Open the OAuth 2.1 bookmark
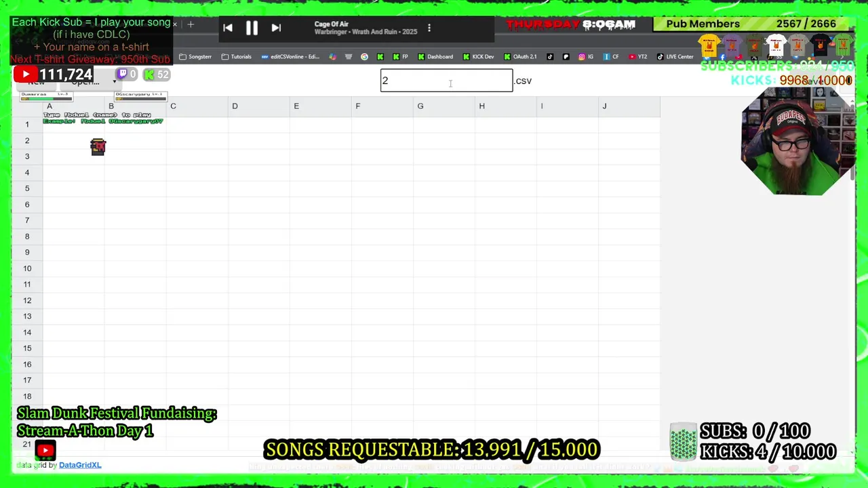The height and width of the screenshot is (488, 868). pos(520,57)
